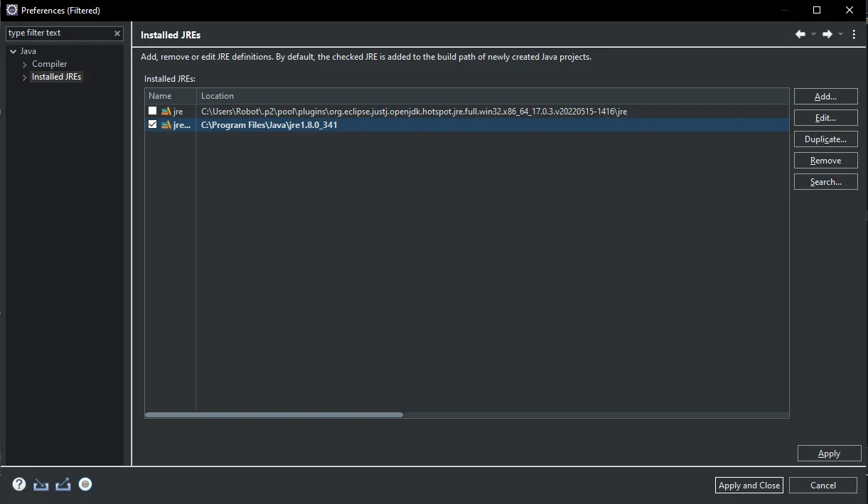Select Compiler in the preferences tree
This screenshot has height=504, width=868.
pyautogui.click(x=50, y=64)
